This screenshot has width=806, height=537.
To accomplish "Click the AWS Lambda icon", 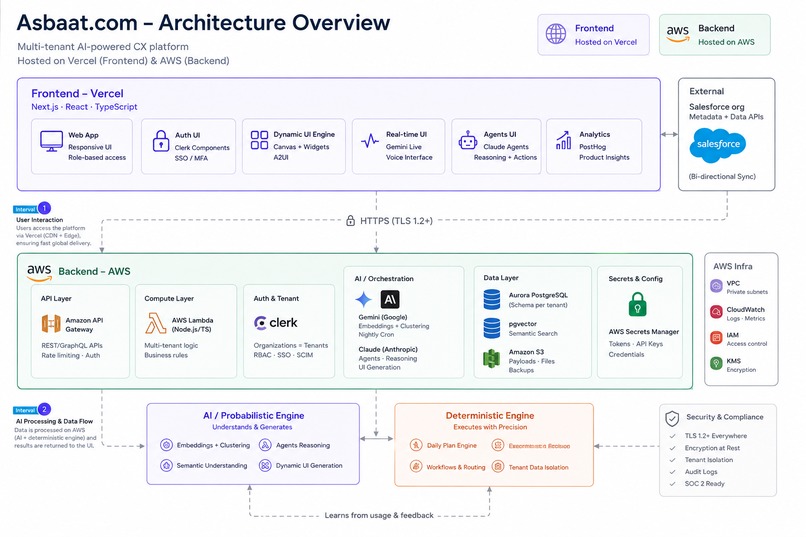I will coord(155,324).
